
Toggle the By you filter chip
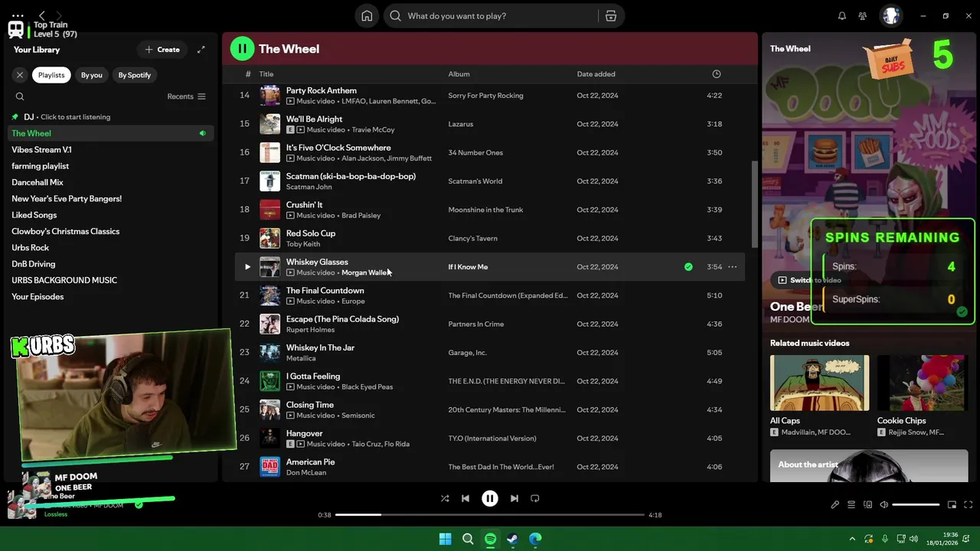(x=92, y=75)
